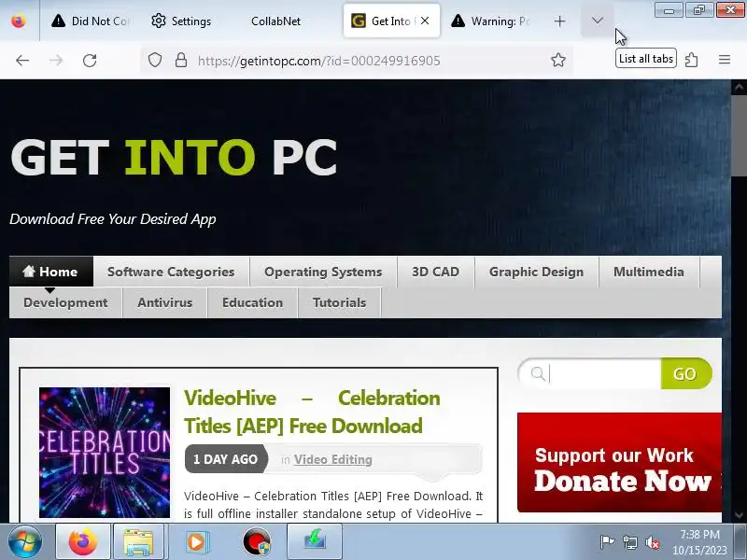Click the Firefox taskbar icon
This screenshot has width=747, height=560.
83,541
